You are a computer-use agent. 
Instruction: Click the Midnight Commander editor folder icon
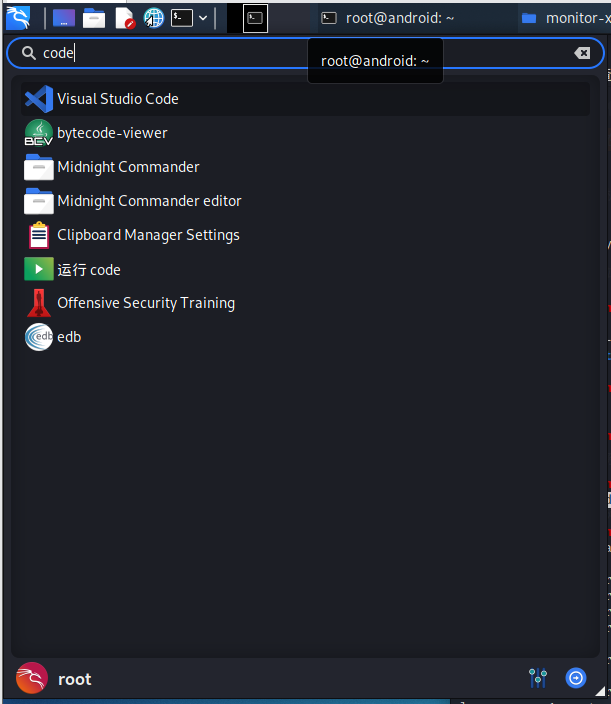pos(39,201)
